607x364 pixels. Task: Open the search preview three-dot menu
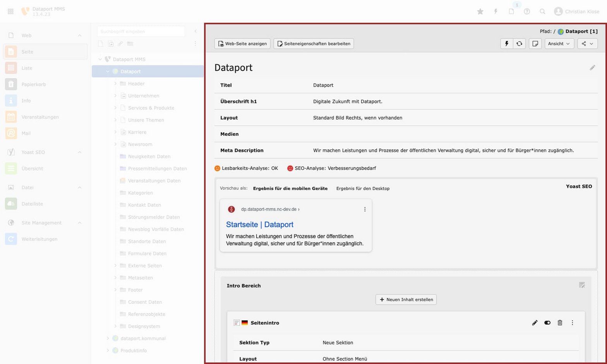[365, 209]
